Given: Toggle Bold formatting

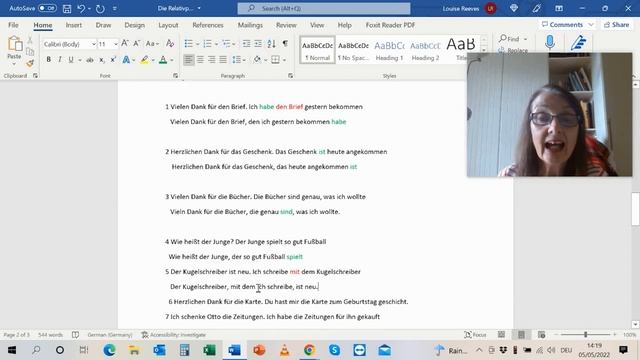Looking at the screenshot, I should [x=49, y=60].
